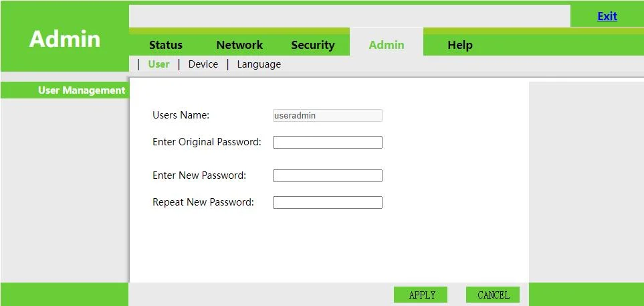Switch to the Language submenu
The height and width of the screenshot is (306, 644).
[259, 64]
